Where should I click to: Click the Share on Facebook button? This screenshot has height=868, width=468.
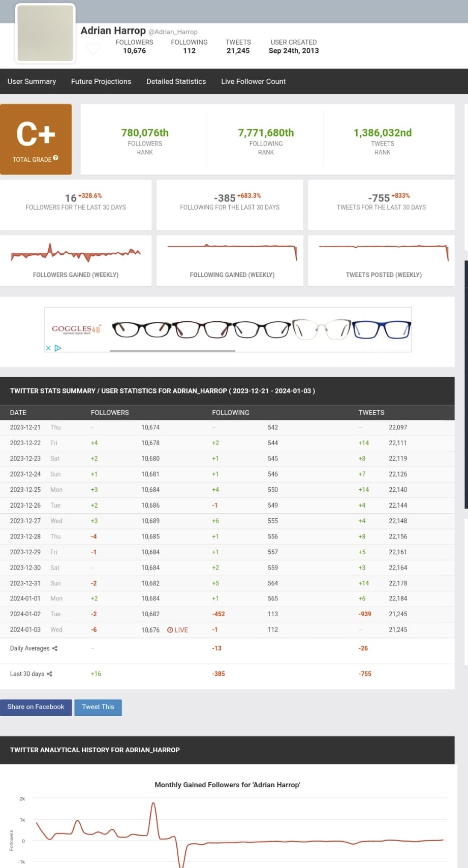click(36, 707)
